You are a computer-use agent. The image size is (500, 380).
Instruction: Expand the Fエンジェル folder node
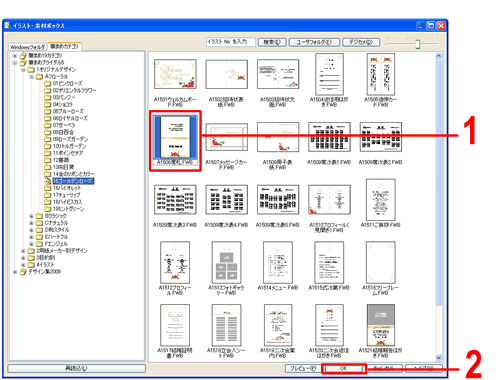click(x=31, y=244)
